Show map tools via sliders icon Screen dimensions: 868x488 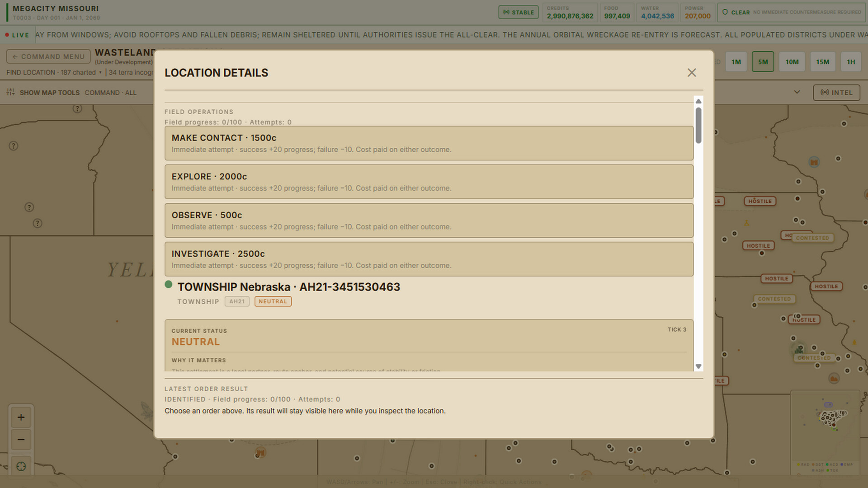point(10,92)
